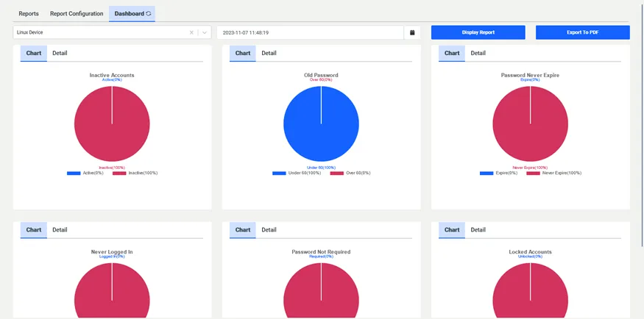644x319 pixels.
Task: Click the Never Logged In pie chart
Action: click(x=112, y=290)
